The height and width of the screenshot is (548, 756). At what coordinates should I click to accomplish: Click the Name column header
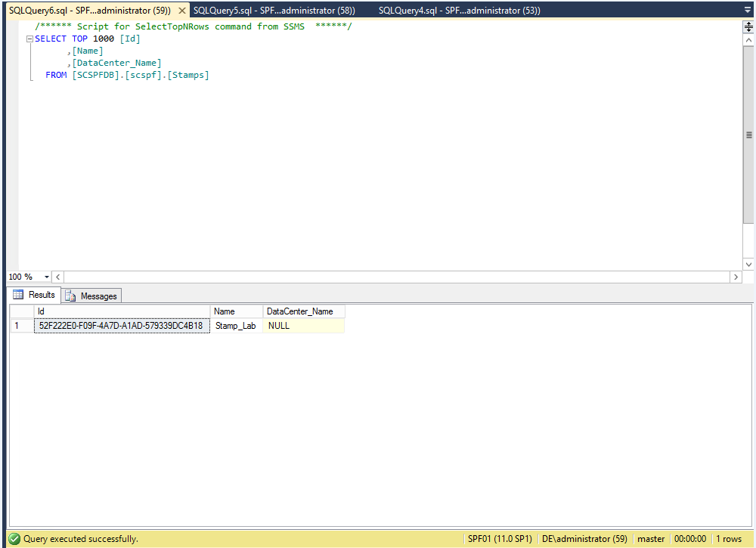point(237,311)
